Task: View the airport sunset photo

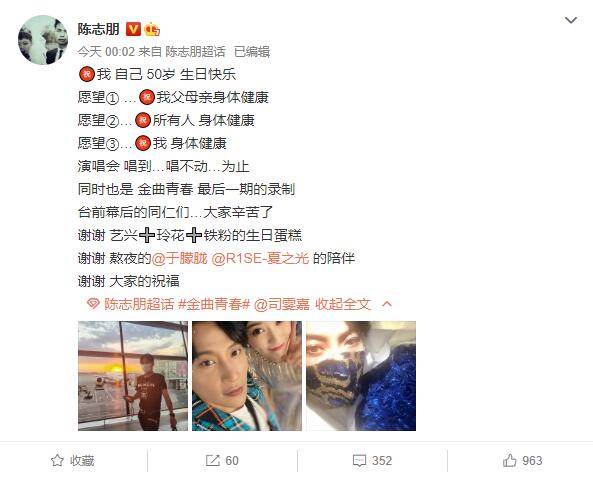Action: pos(133,376)
